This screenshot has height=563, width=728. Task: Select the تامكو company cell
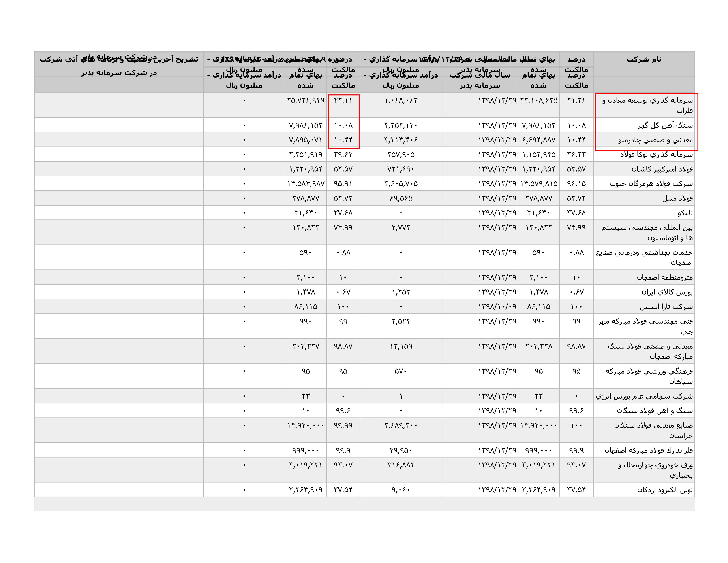pyautogui.click(x=685, y=213)
